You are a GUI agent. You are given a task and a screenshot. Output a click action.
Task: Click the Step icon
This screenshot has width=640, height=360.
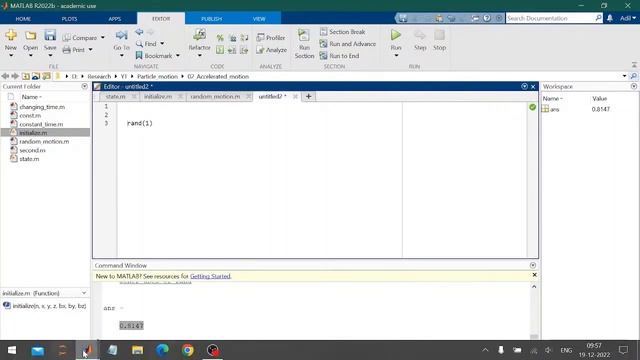[420, 36]
